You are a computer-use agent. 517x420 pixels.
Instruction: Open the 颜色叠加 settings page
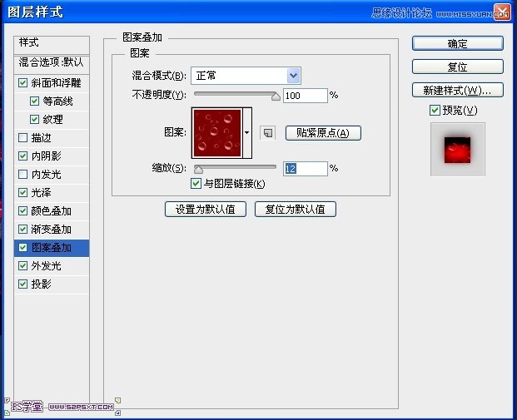[x=51, y=210]
